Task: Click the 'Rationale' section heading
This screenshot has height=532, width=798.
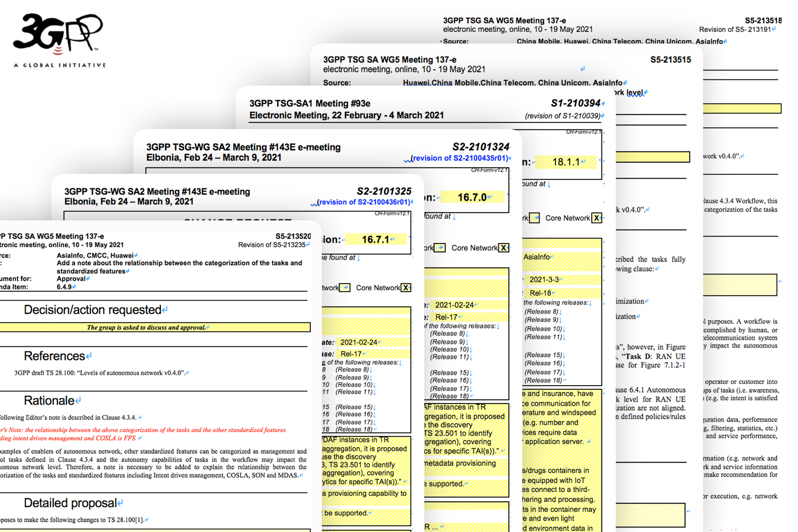Action: [49, 401]
